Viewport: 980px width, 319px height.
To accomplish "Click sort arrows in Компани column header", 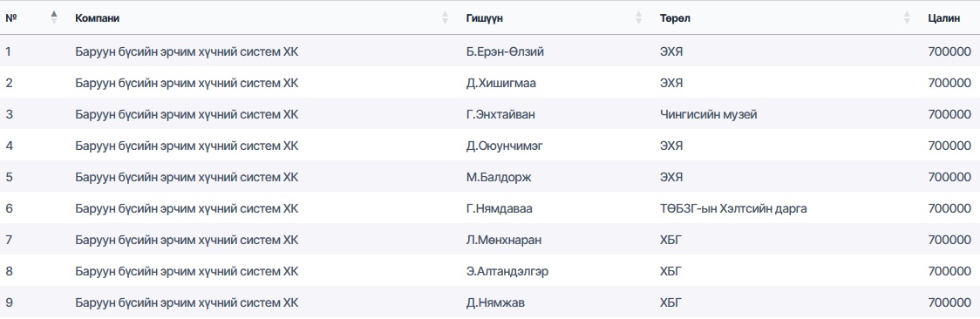I will pos(445,18).
